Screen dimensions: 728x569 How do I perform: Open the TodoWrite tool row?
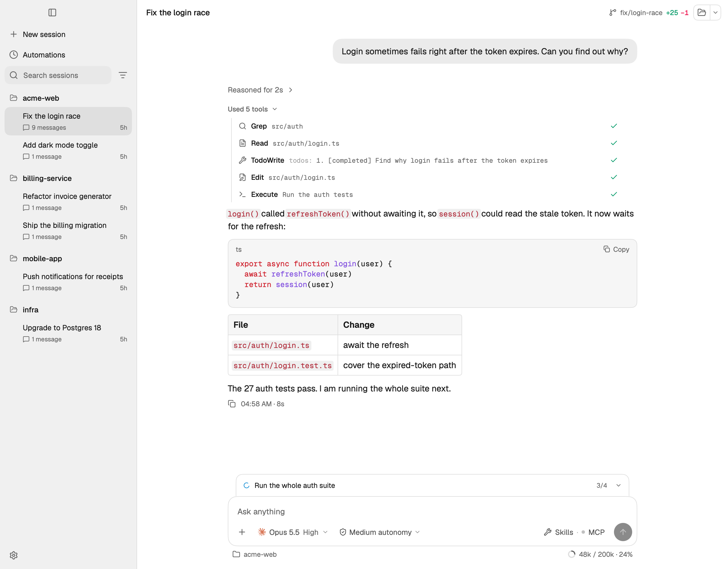(428, 160)
